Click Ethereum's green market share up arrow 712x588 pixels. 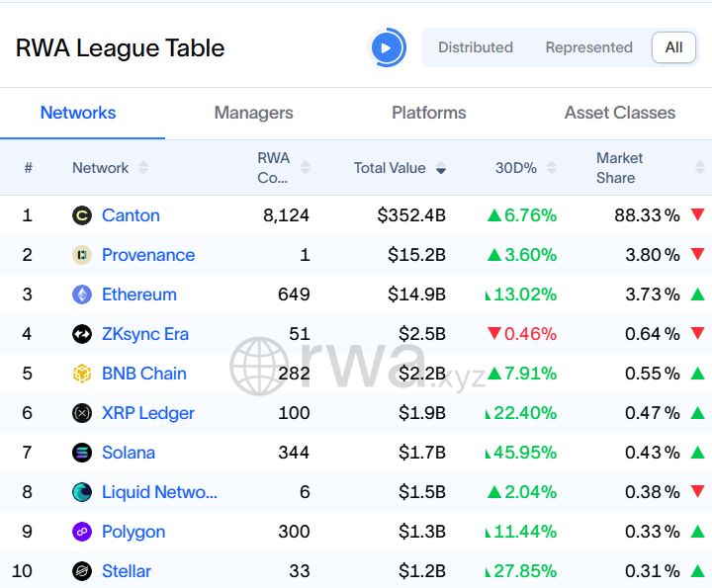point(697,294)
